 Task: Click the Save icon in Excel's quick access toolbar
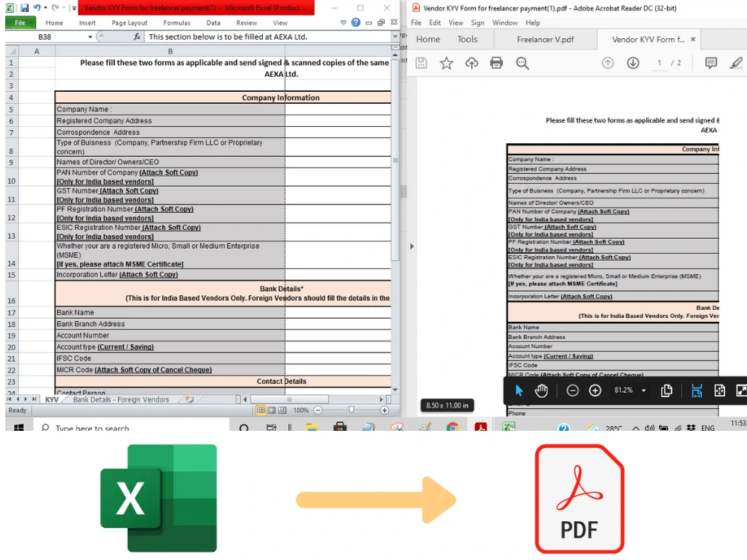[25, 7]
